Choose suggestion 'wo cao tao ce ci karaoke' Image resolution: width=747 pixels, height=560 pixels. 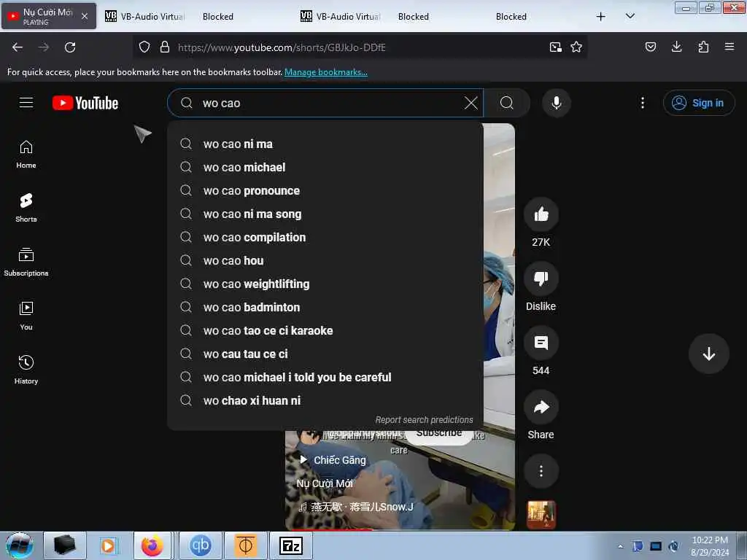[x=325, y=330]
